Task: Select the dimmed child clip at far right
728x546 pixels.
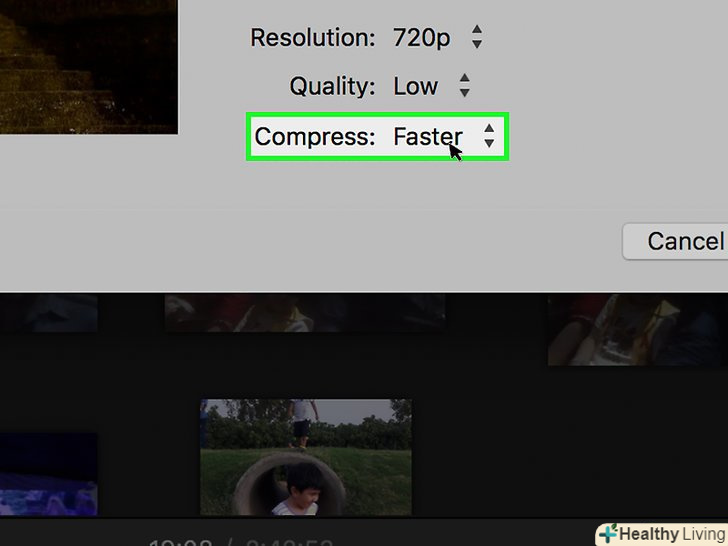Action: pyautogui.click(x=638, y=330)
